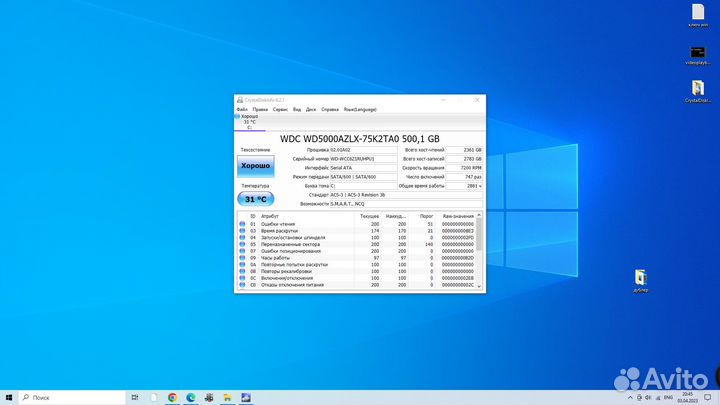Open the дубгер desktop icon
Image resolution: width=720 pixels, height=405 pixels.
point(641,281)
